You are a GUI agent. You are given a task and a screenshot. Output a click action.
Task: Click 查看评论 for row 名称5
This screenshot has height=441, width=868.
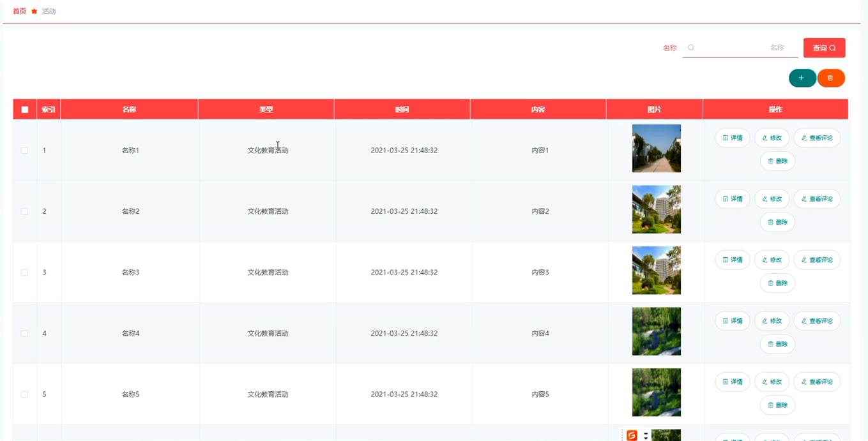[817, 382]
